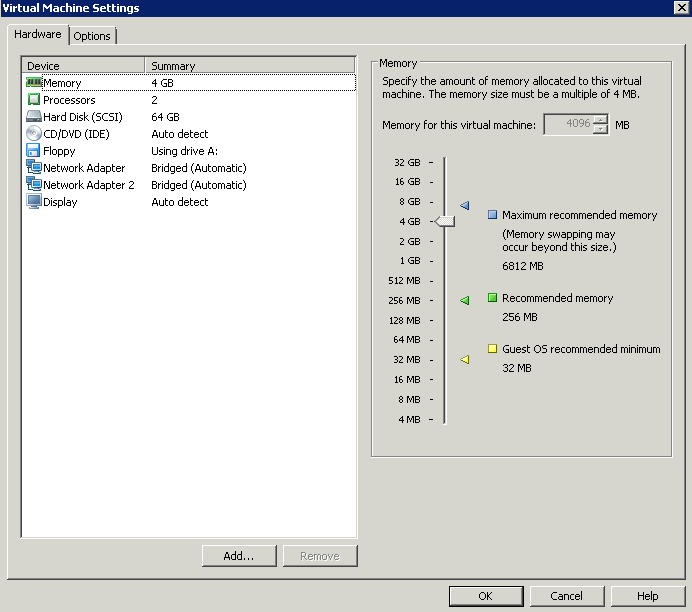Click the blue Maximum recommended memory legend square

coord(493,215)
